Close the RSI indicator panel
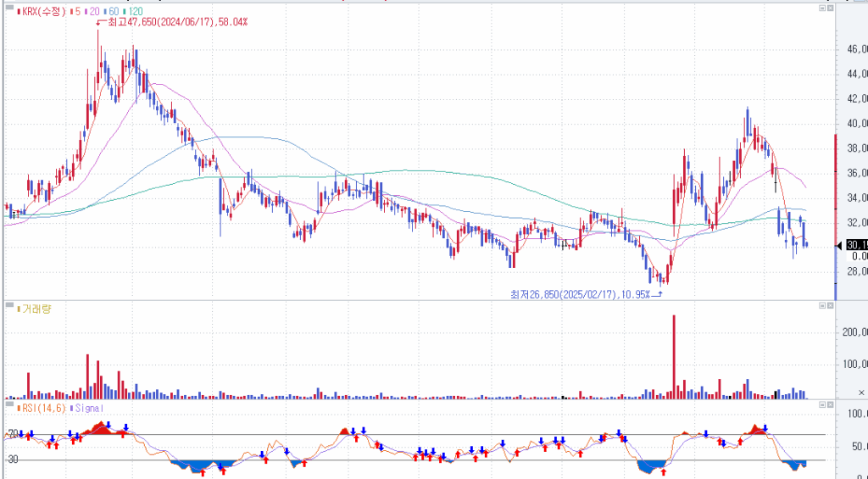Screen dimensions: 868x479 pos(831,404)
